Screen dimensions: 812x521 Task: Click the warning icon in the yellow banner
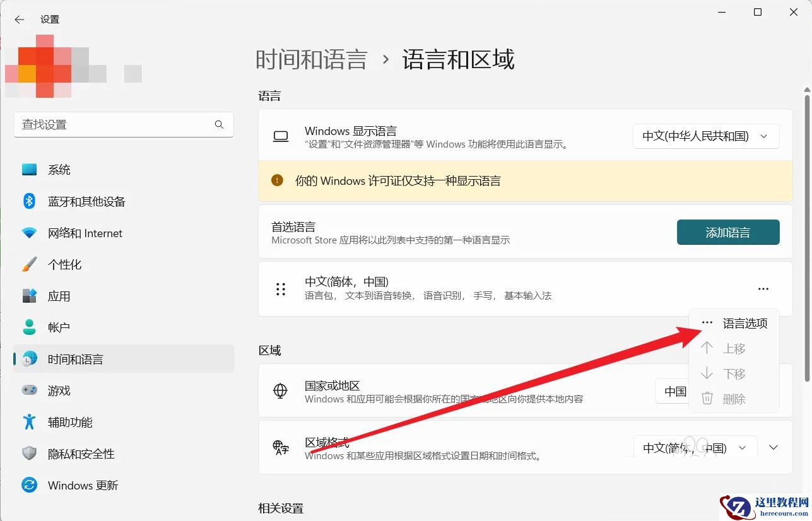[x=276, y=180]
